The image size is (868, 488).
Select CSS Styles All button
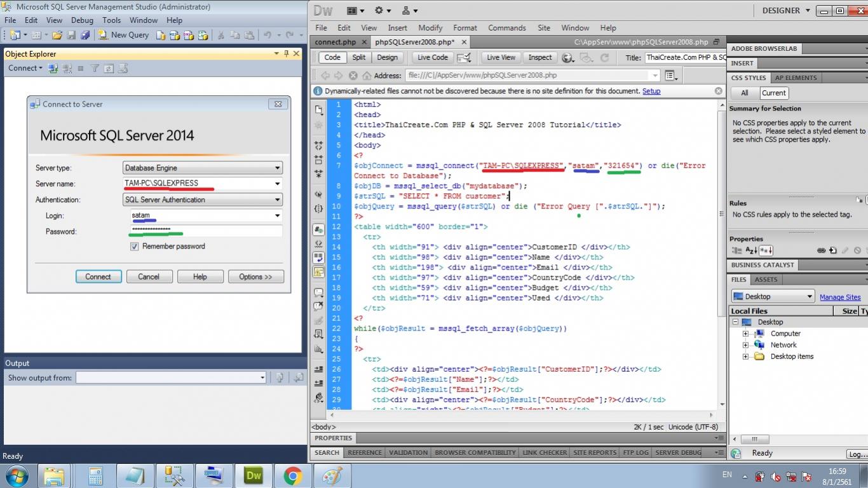click(744, 93)
